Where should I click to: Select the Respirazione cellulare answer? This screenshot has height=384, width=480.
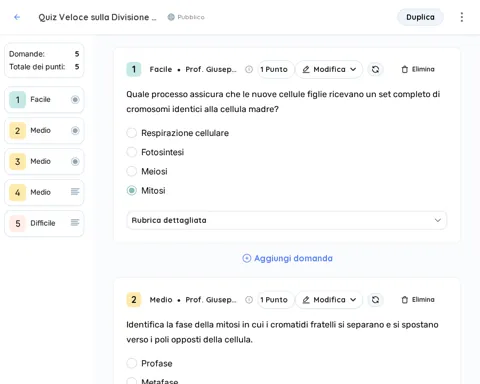(131, 133)
